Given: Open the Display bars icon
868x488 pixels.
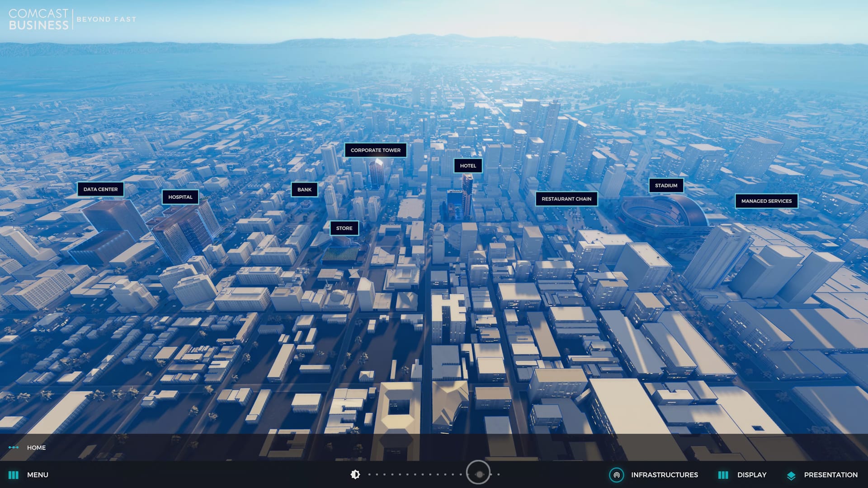Looking at the screenshot, I should tap(723, 475).
